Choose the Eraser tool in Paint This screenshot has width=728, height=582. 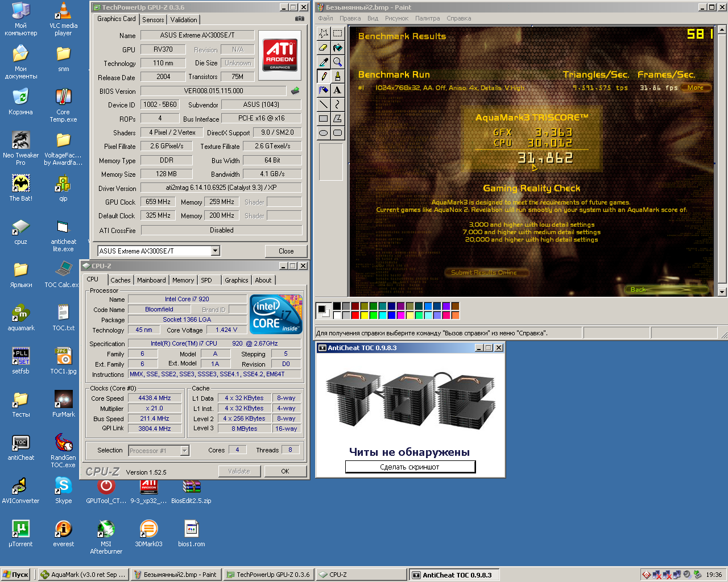[324, 47]
